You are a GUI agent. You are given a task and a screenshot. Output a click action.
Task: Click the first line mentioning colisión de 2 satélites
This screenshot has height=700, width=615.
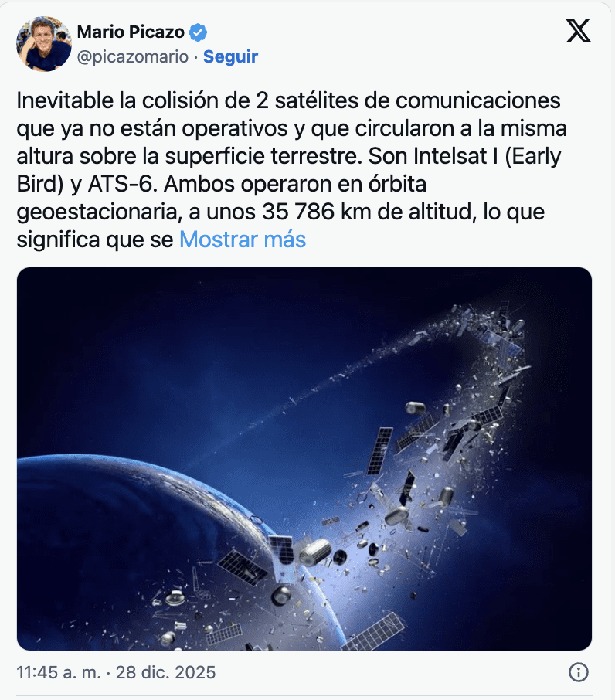288,100
